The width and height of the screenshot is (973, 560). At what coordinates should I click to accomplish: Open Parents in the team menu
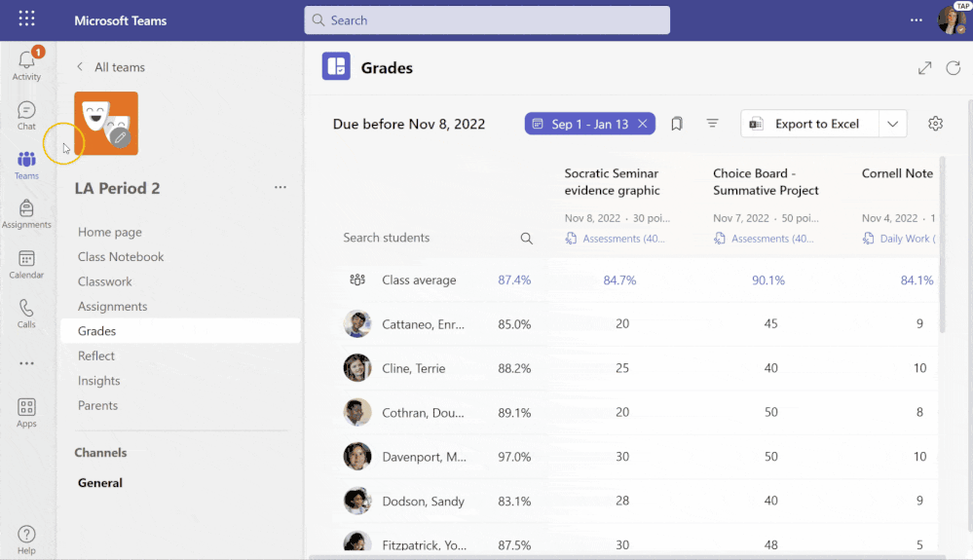pyautogui.click(x=97, y=405)
